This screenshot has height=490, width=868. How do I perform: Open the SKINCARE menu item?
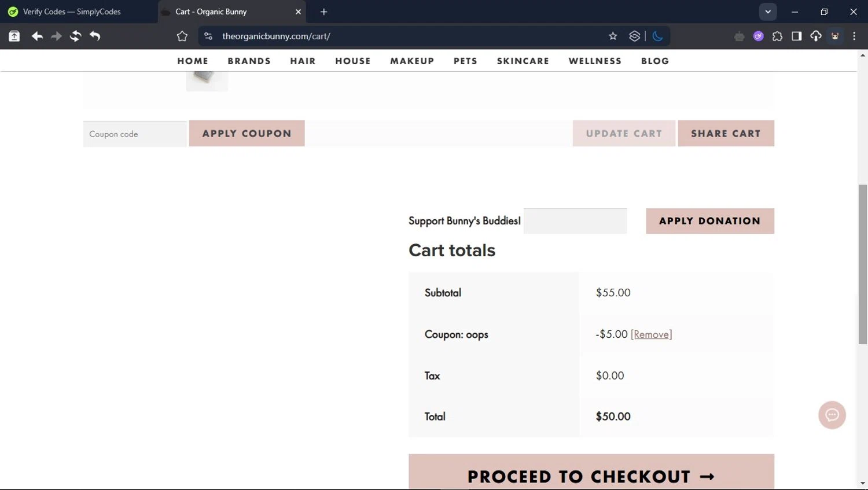pyautogui.click(x=523, y=61)
